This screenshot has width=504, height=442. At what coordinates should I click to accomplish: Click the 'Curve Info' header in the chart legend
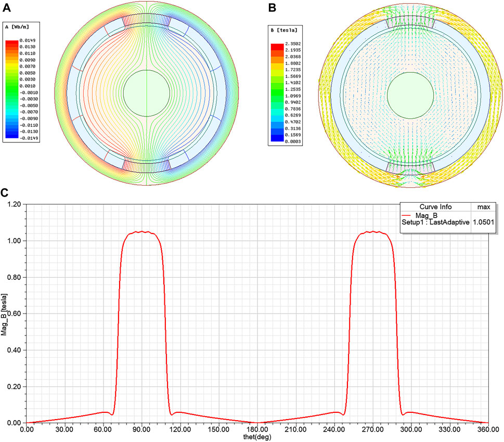[x=435, y=207]
